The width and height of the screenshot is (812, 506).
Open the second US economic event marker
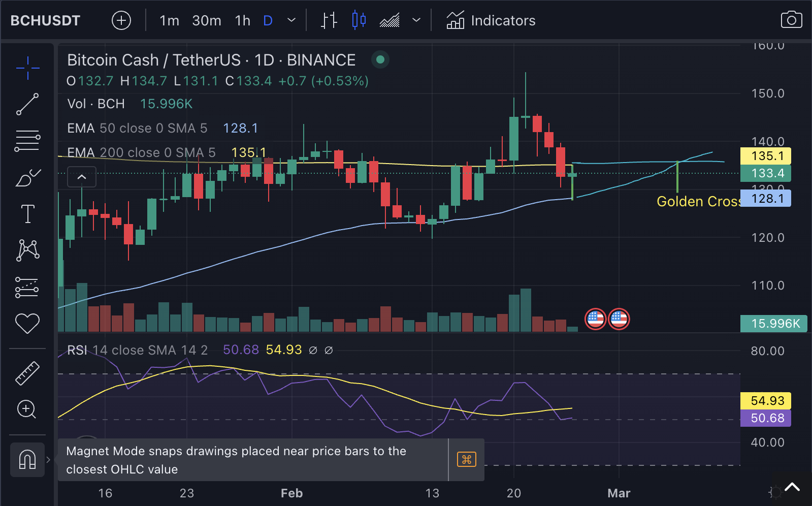coord(619,319)
